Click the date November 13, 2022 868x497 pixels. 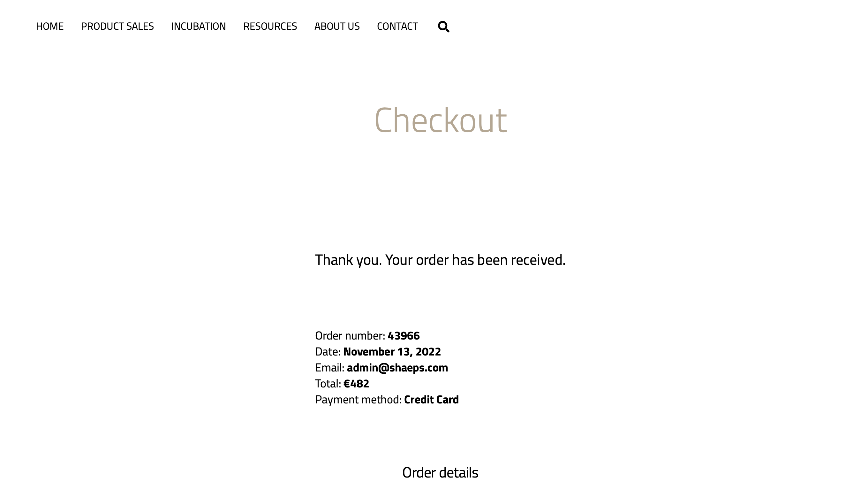tap(392, 352)
